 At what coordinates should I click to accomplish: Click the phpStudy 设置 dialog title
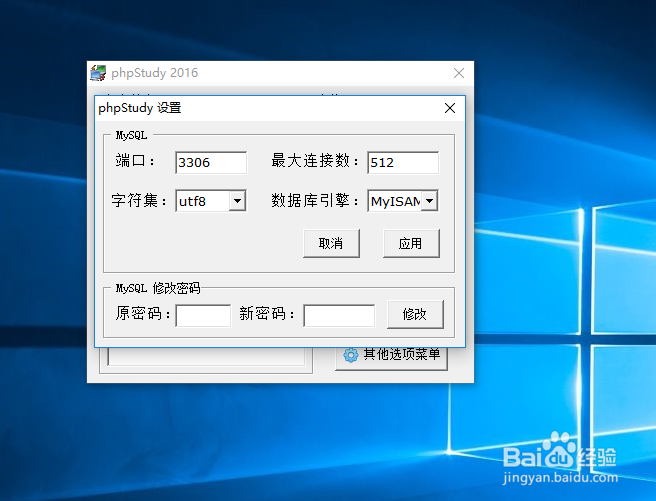click(140, 108)
